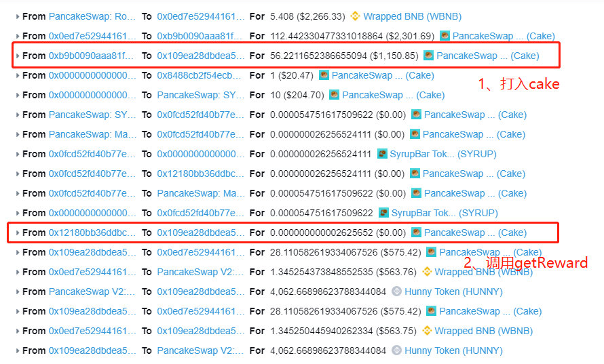The width and height of the screenshot is (604, 364).
Task: Open sender PancakeSwap V2:… link
Action: tap(92, 291)
